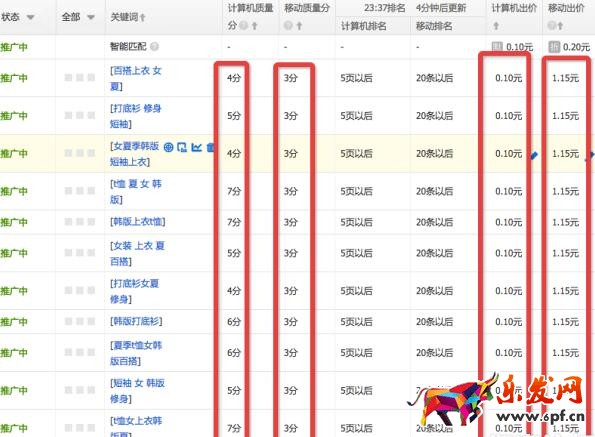Open the mobile preview icon on the highlighted keyword
This screenshot has width=595, height=437.
[x=182, y=147]
